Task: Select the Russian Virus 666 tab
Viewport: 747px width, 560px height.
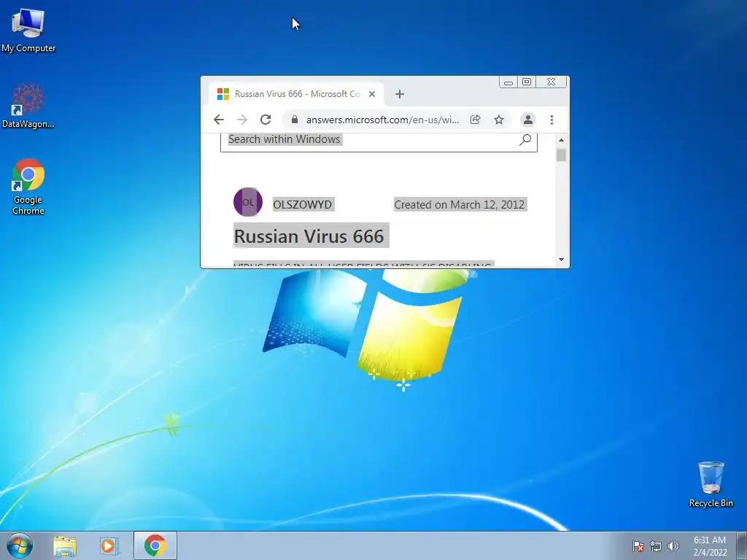Action: click(x=296, y=94)
